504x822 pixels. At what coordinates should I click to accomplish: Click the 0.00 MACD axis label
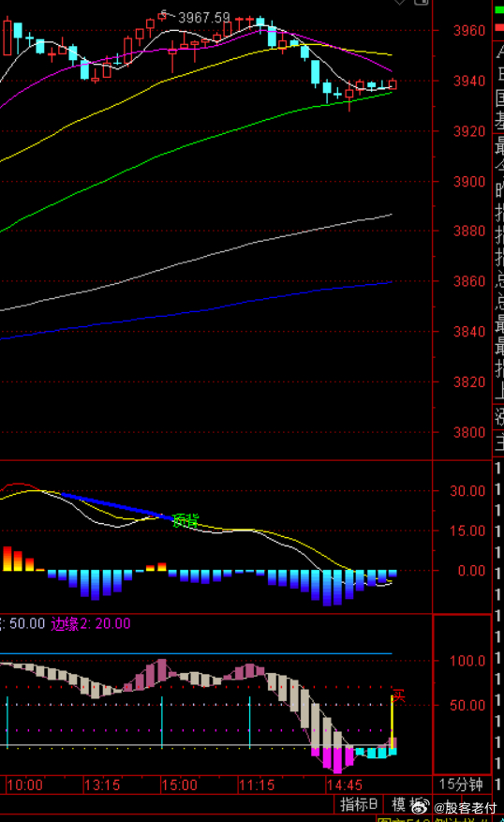(x=471, y=571)
